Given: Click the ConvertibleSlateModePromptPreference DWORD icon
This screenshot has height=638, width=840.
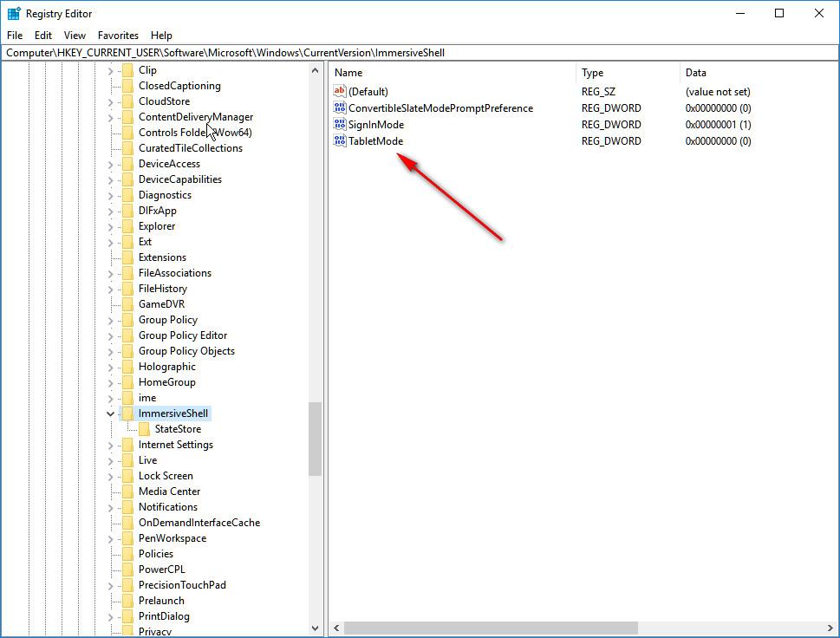Looking at the screenshot, I should [340, 107].
